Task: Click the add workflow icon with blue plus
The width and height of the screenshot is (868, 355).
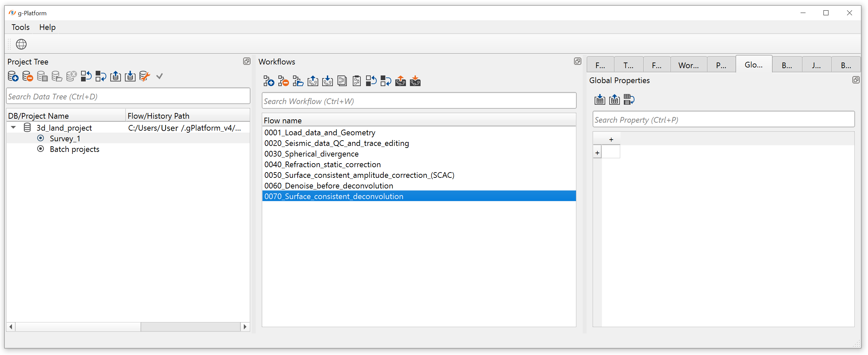Action: [x=268, y=81]
